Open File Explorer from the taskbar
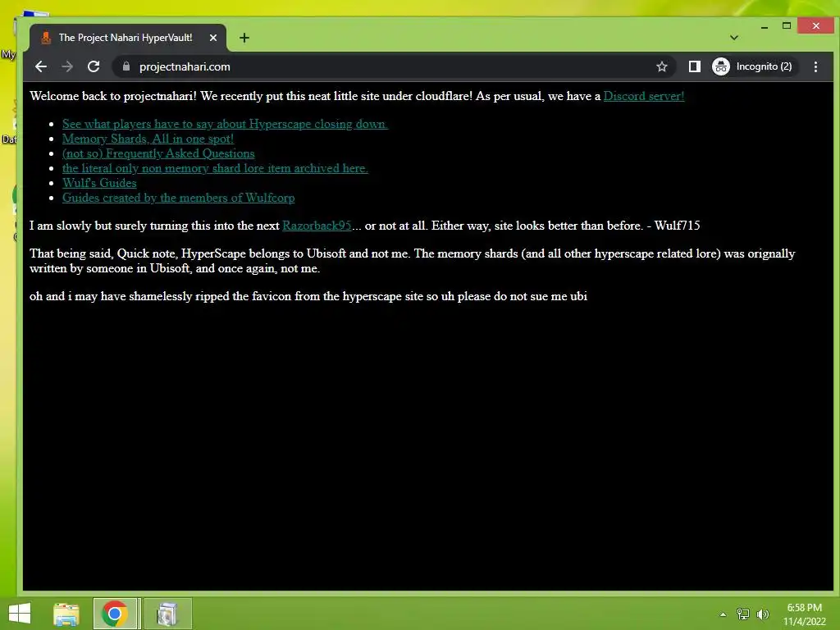 click(x=66, y=614)
